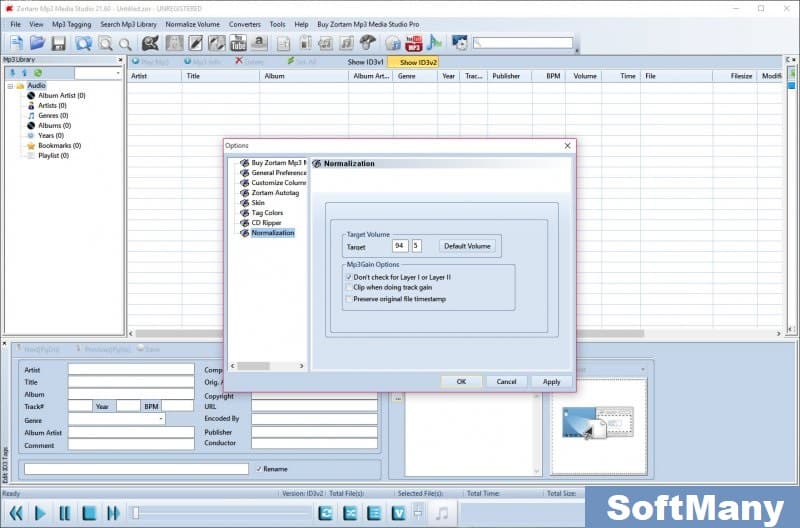800x528 pixels.
Task: Toggle the Rename checkbox
Action: pos(259,469)
